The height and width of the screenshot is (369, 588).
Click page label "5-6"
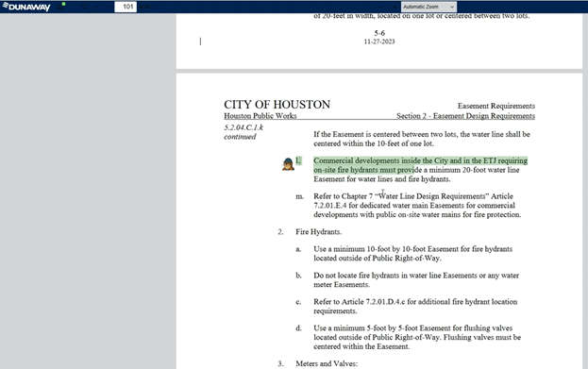click(379, 33)
